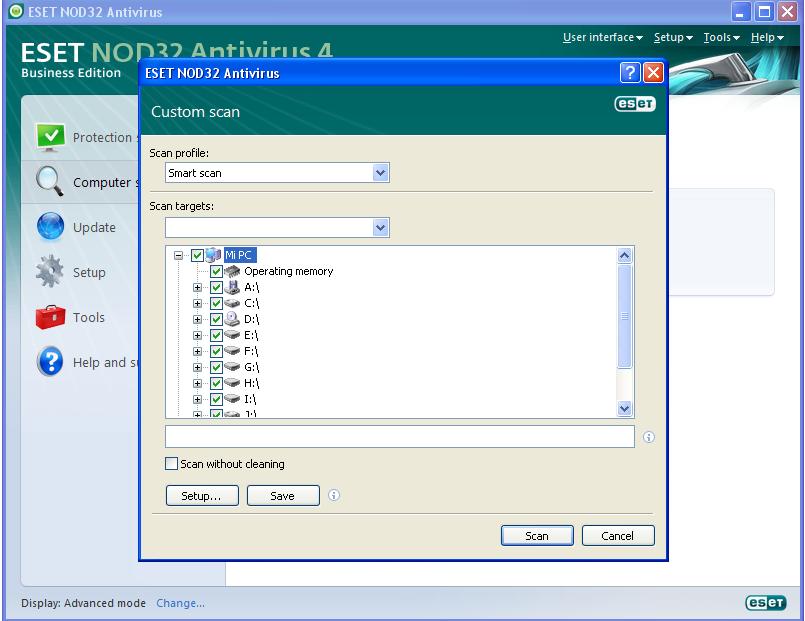This screenshot has height=621, width=805.
Task: Click info icon beside scan target path field
Action: click(x=649, y=437)
